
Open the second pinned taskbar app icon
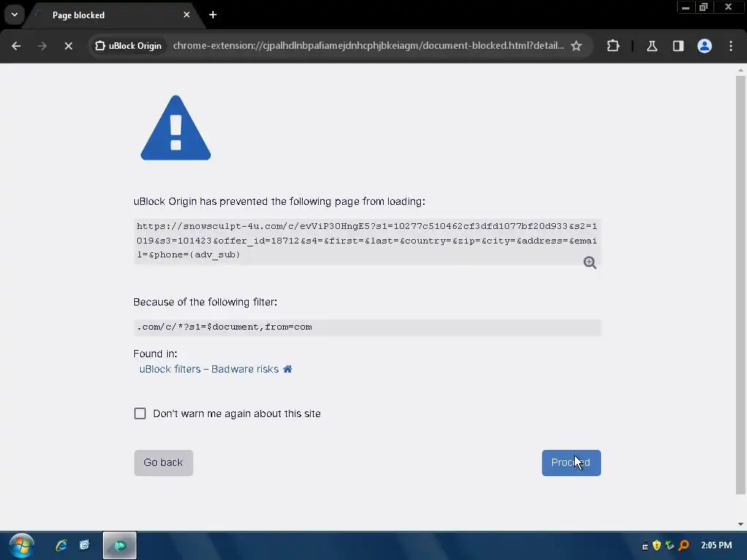(x=85, y=545)
